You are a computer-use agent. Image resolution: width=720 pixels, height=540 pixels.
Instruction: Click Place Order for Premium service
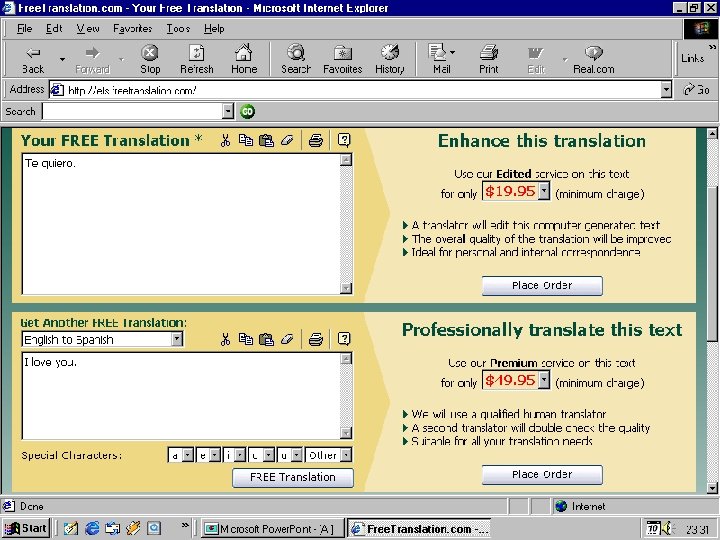pyautogui.click(x=542, y=475)
